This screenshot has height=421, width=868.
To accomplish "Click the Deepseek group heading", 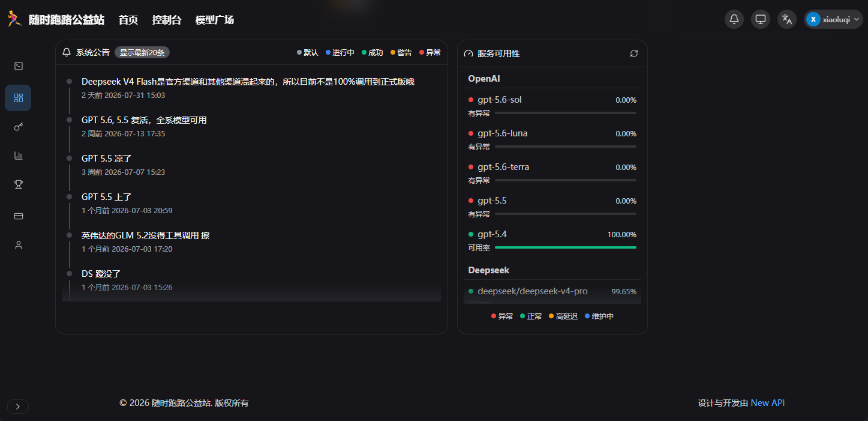I will [x=489, y=270].
